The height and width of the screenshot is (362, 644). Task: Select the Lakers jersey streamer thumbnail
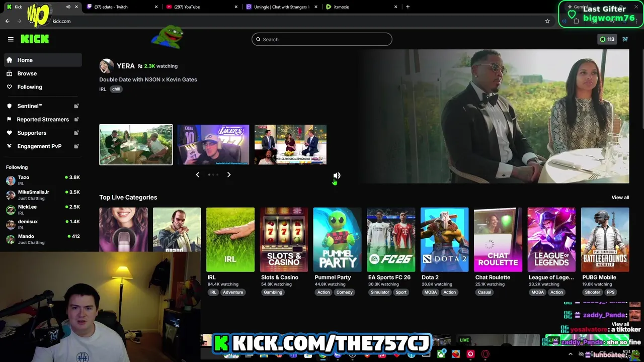213,145
